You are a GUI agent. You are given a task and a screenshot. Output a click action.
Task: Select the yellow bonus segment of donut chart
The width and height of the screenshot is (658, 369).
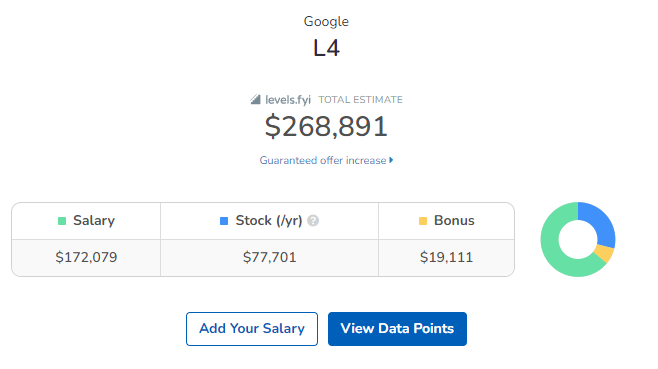pyautogui.click(x=605, y=253)
